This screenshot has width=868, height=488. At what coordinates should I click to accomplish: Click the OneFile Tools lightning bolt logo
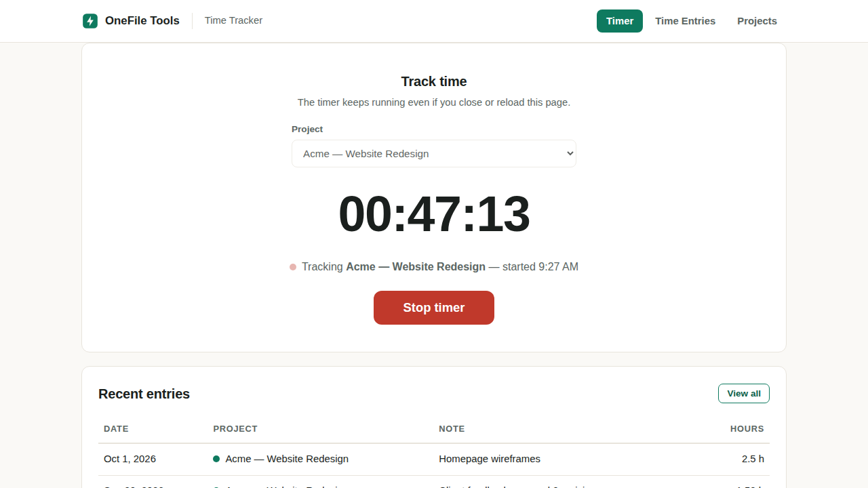(90, 21)
